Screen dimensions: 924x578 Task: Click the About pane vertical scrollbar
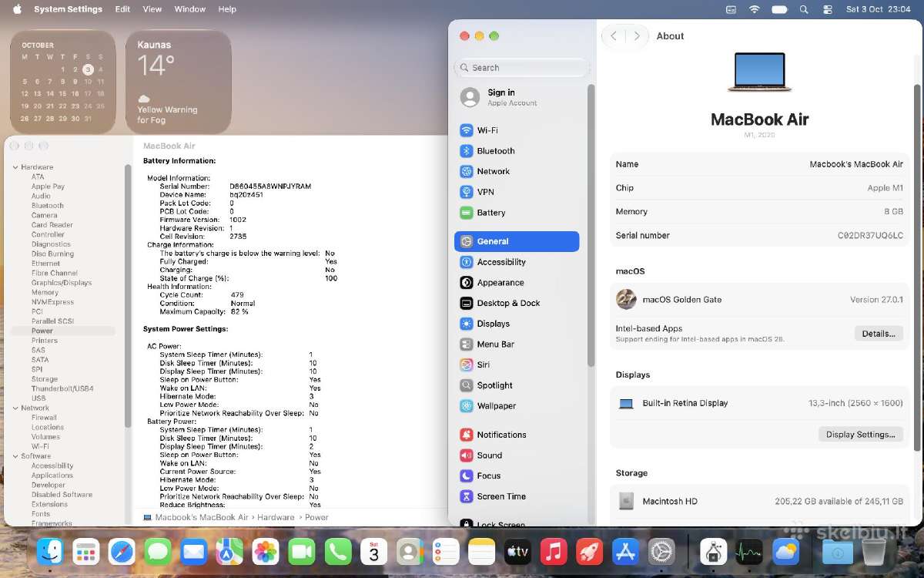[x=917, y=267]
